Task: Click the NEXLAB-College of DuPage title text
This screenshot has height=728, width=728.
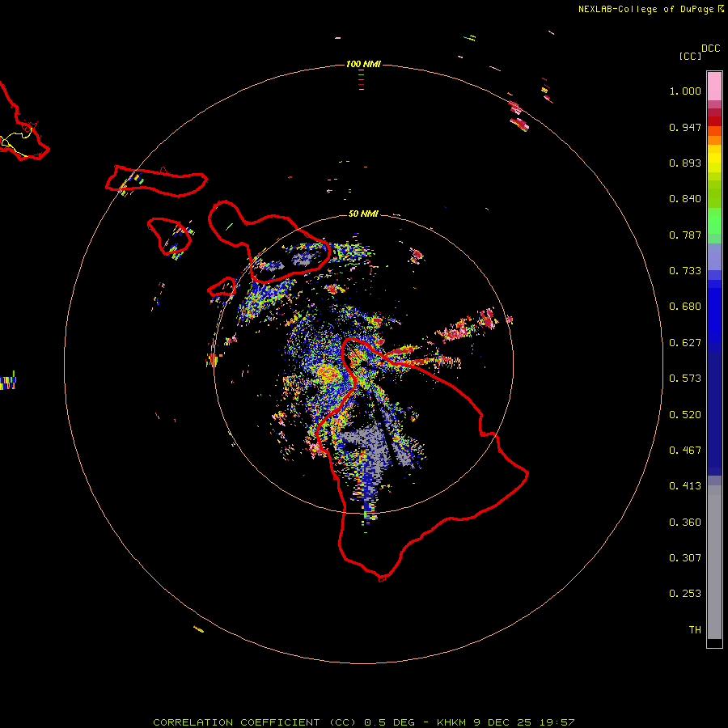Action: [645, 9]
